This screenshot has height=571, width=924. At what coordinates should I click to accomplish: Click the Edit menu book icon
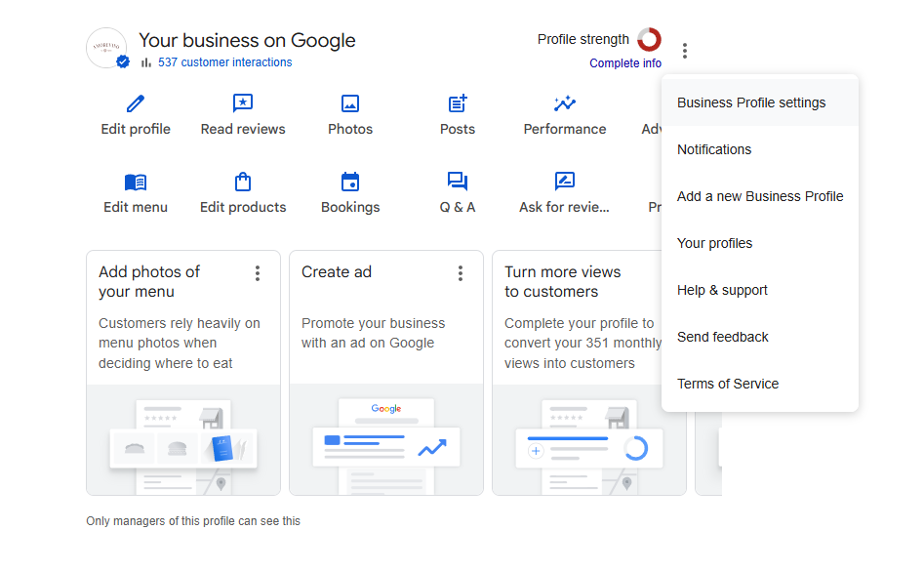136,183
